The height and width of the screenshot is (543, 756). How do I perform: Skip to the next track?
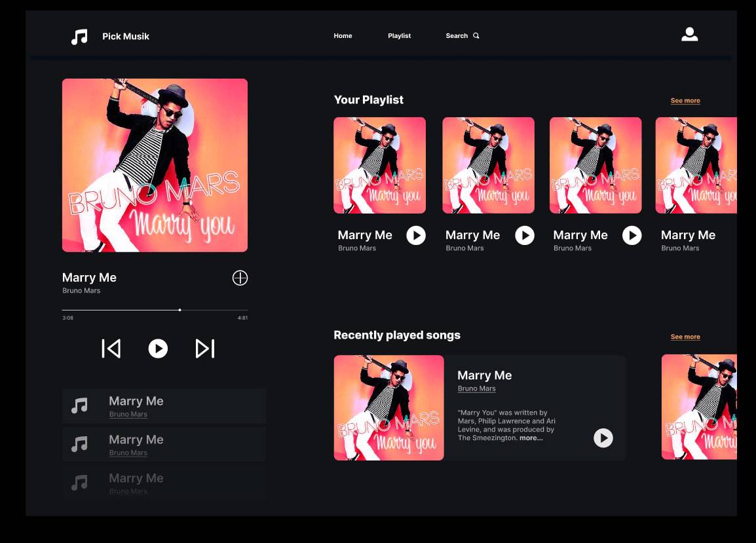click(x=204, y=348)
